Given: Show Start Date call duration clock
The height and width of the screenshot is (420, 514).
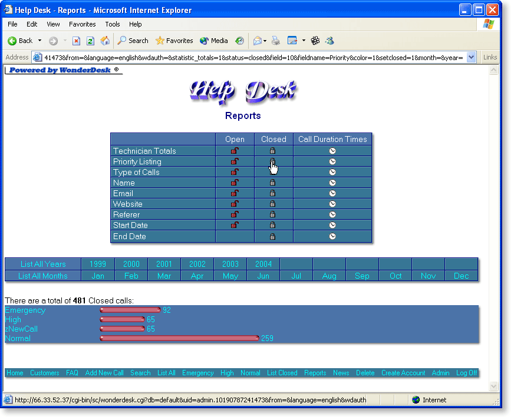Looking at the screenshot, I should point(332,225).
